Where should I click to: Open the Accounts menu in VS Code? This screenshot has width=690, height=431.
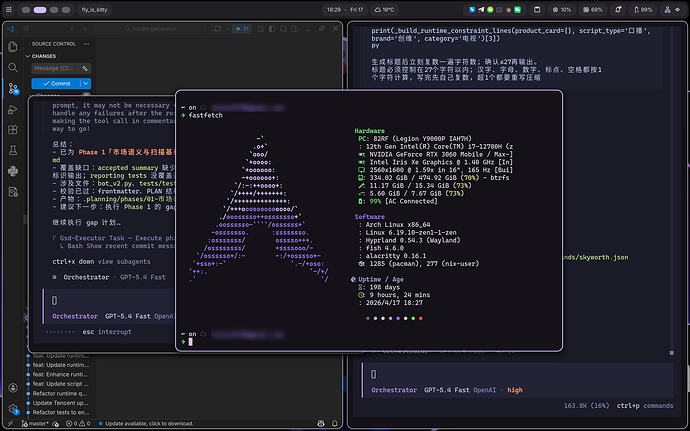[x=13, y=388]
